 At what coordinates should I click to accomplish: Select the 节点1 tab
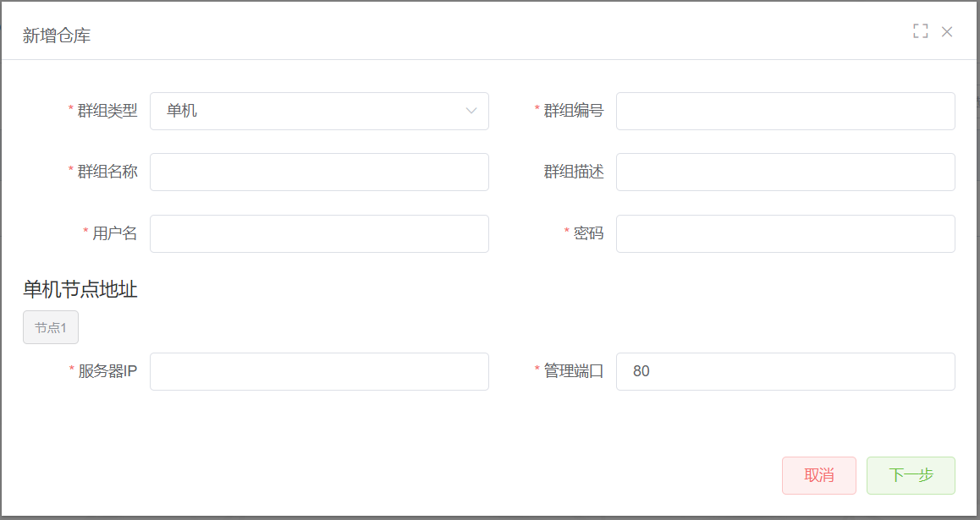point(51,327)
